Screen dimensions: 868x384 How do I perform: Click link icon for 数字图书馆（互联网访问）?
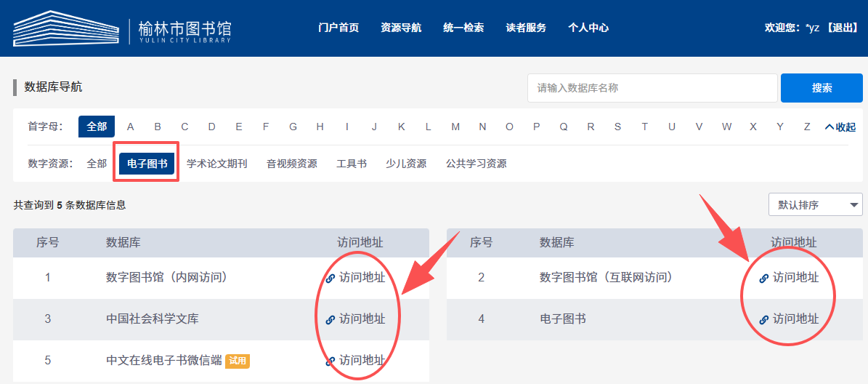(763, 278)
